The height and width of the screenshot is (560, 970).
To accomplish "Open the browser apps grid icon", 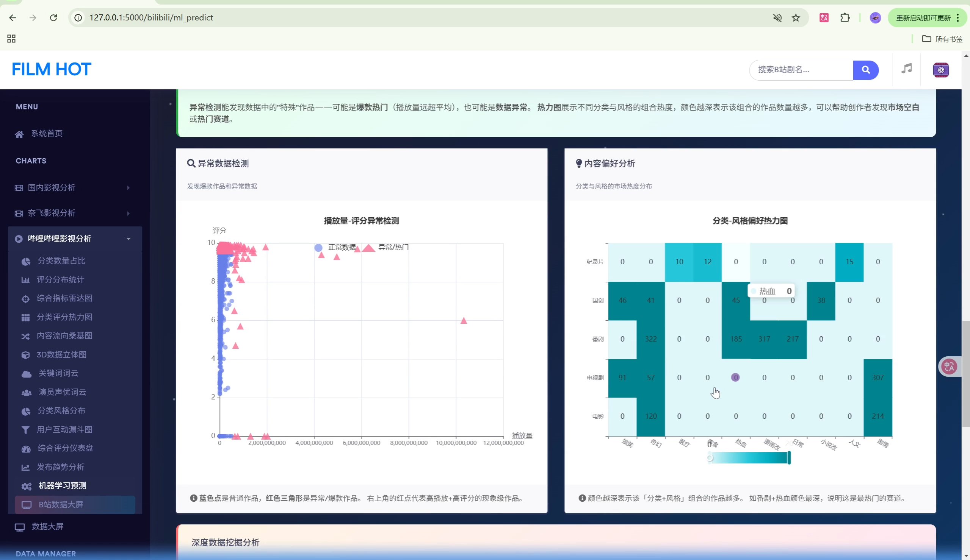I will tap(11, 39).
